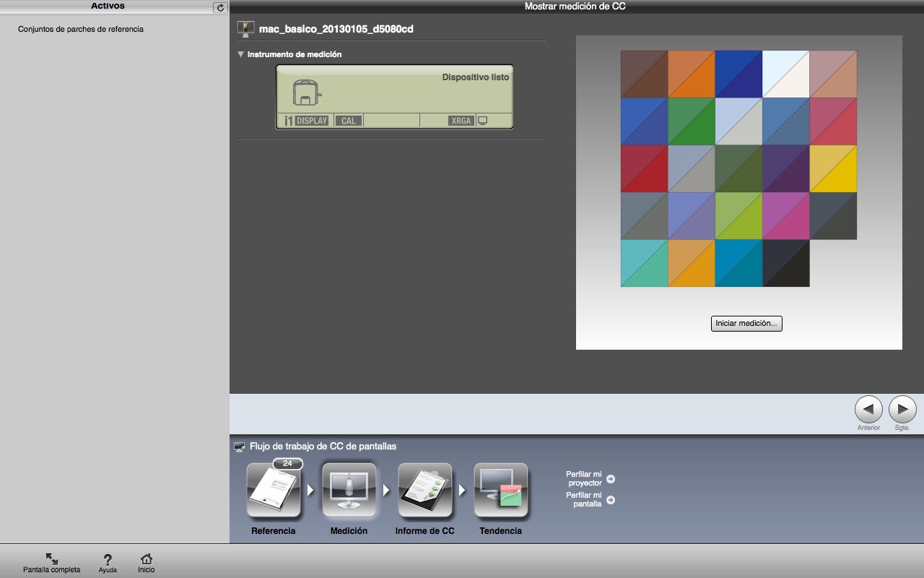Collapse Instrumento de medición section
924x578 pixels.
pos(241,54)
